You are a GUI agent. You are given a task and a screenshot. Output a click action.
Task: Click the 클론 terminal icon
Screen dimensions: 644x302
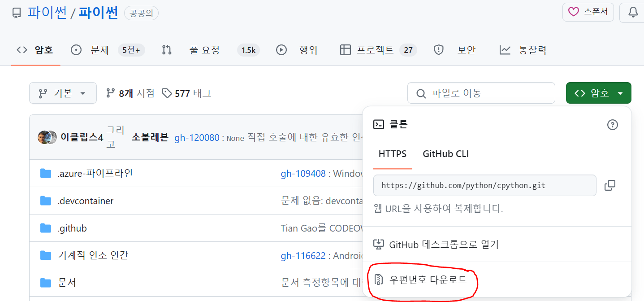point(379,125)
